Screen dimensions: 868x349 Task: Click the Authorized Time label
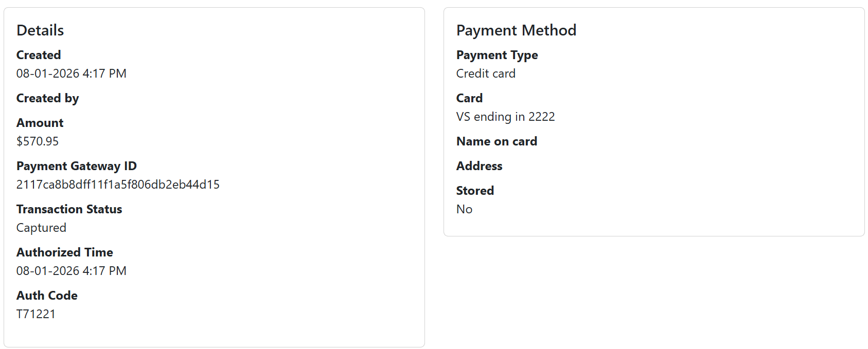point(65,252)
